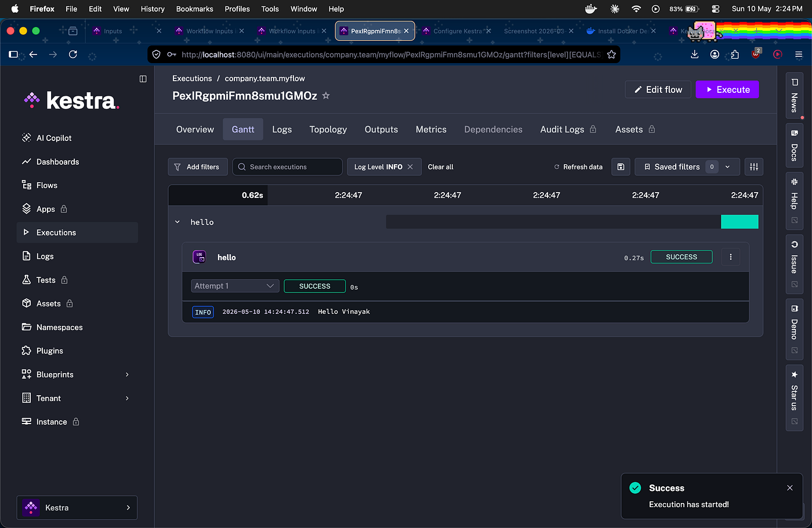Open Firefox downloads panel
Viewport: 812px width, 528px height.
[x=695, y=54]
